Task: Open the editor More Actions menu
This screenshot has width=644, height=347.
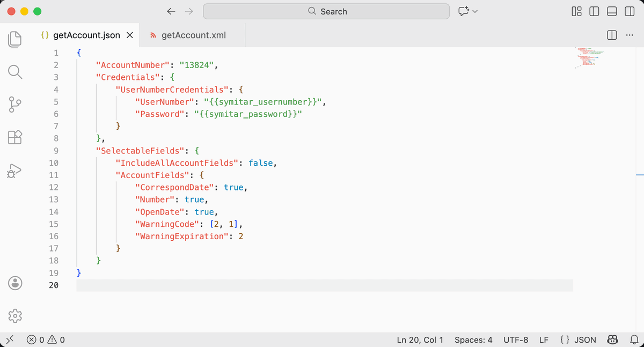Action: [630, 34]
